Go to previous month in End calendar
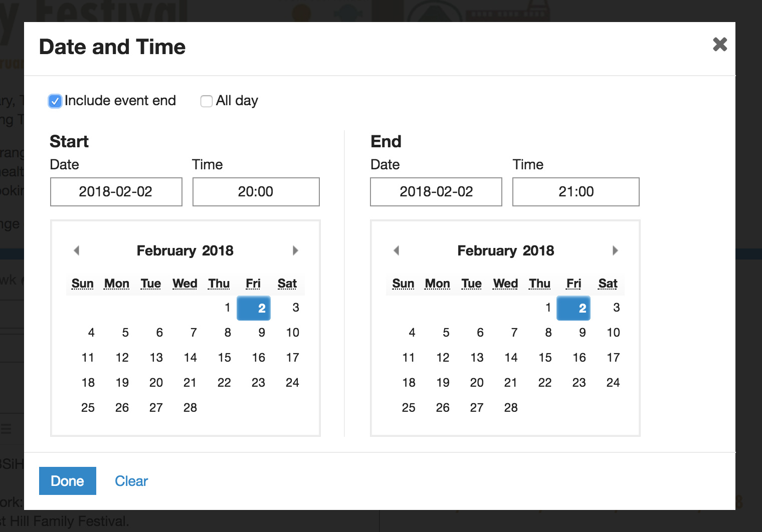 [x=397, y=250]
